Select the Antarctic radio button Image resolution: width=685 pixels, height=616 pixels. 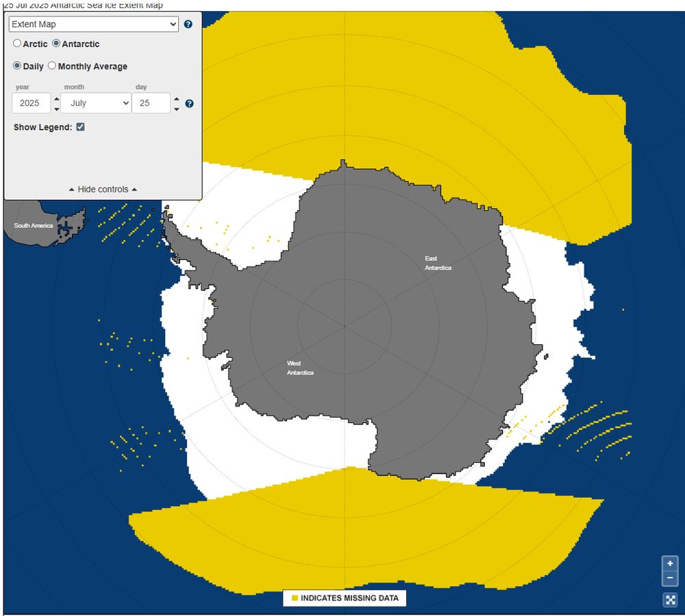tap(55, 43)
